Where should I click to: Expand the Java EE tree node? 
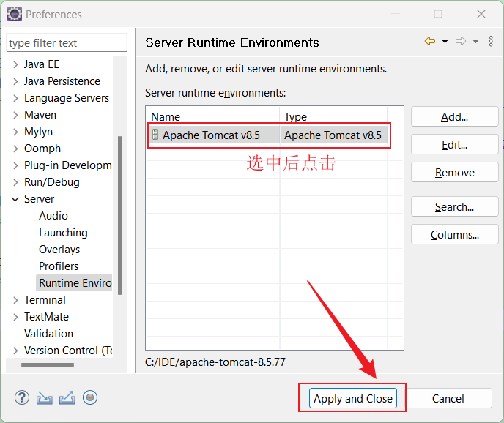point(15,64)
